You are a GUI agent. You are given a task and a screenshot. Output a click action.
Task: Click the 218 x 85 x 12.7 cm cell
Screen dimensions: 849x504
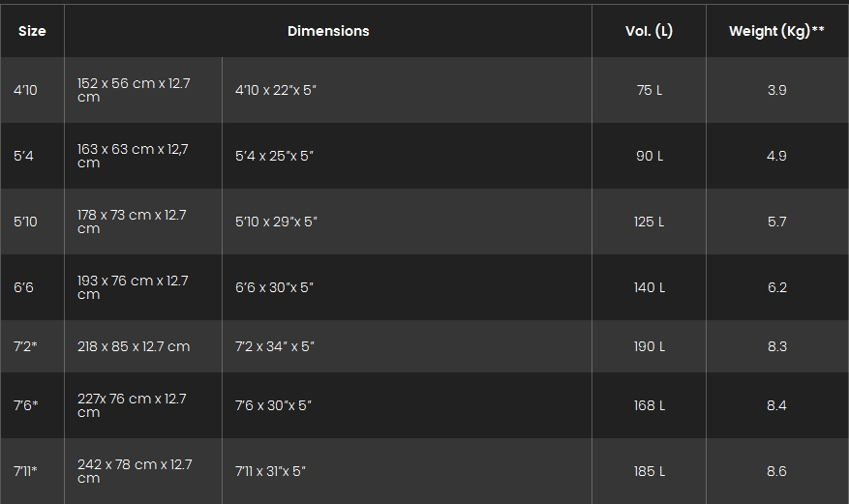pos(143,346)
